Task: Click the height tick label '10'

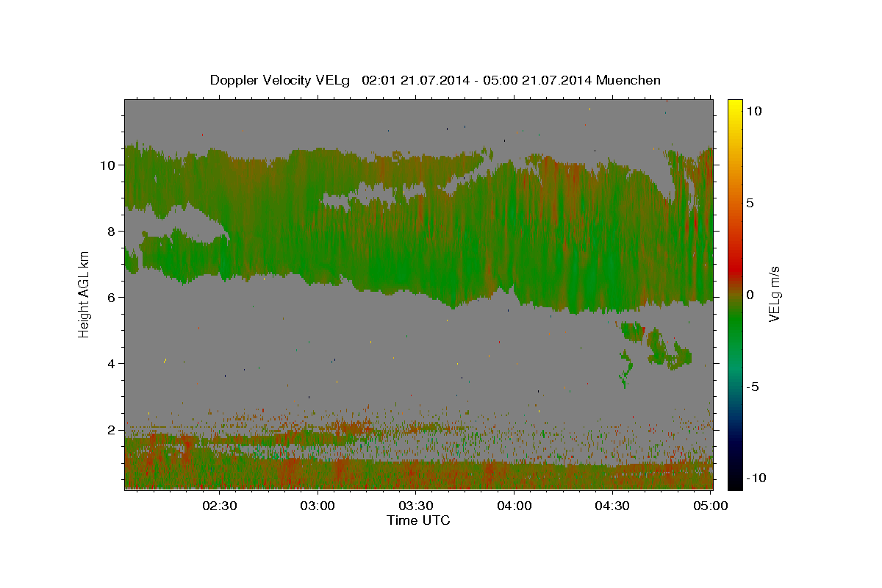Action: [109, 165]
